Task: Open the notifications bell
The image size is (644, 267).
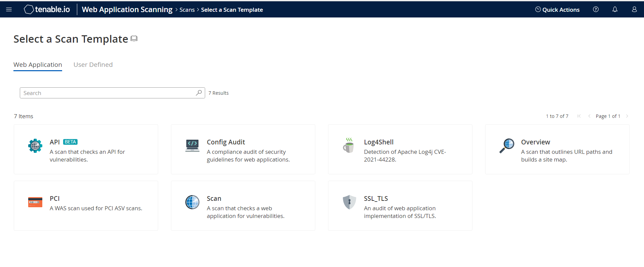Action: [615, 9]
